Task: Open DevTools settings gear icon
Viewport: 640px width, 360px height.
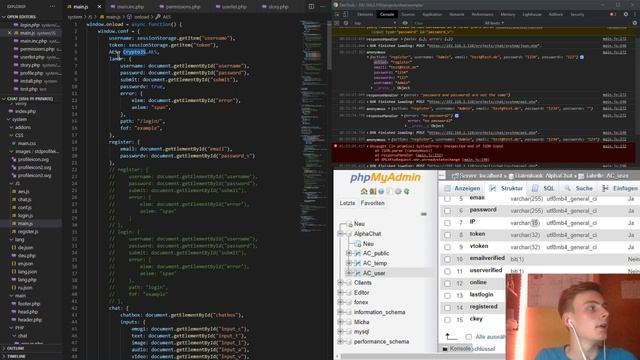Action: 625,14
